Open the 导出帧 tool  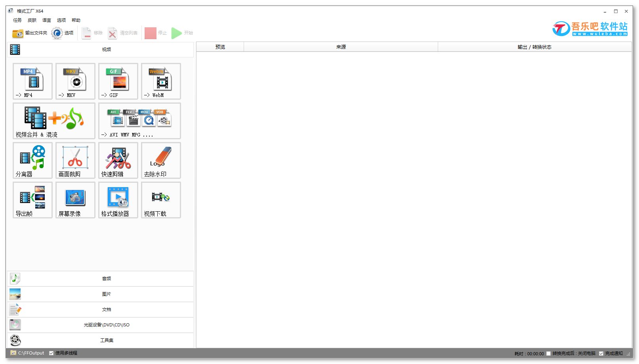32,200
